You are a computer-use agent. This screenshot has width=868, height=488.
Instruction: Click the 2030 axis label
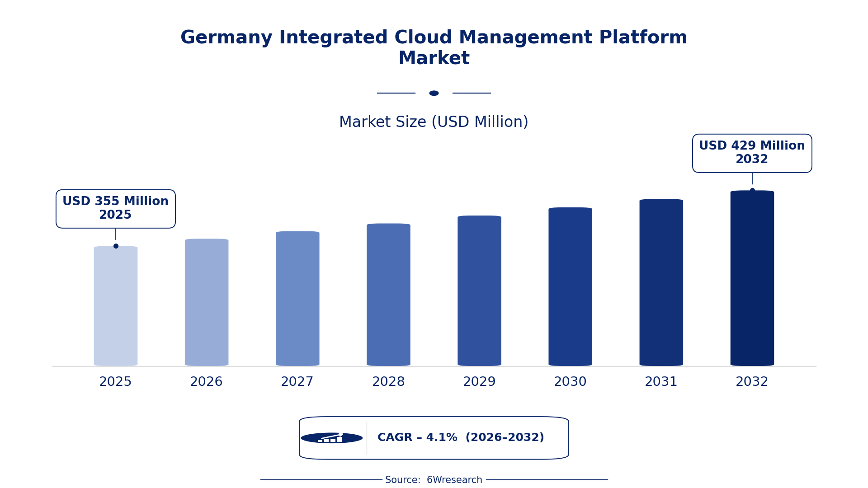tap(570, 382)
